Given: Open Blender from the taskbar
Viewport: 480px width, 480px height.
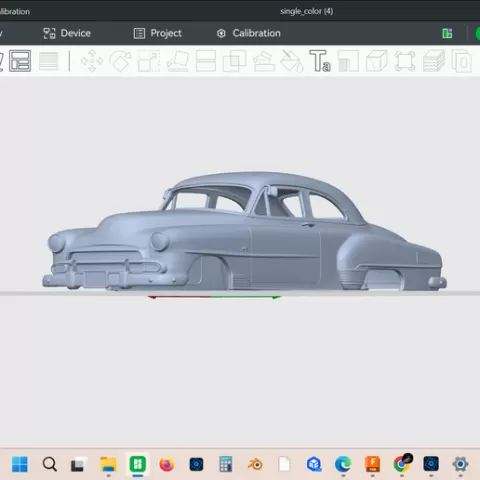Looking at the screenshot, I should (255, 464).
